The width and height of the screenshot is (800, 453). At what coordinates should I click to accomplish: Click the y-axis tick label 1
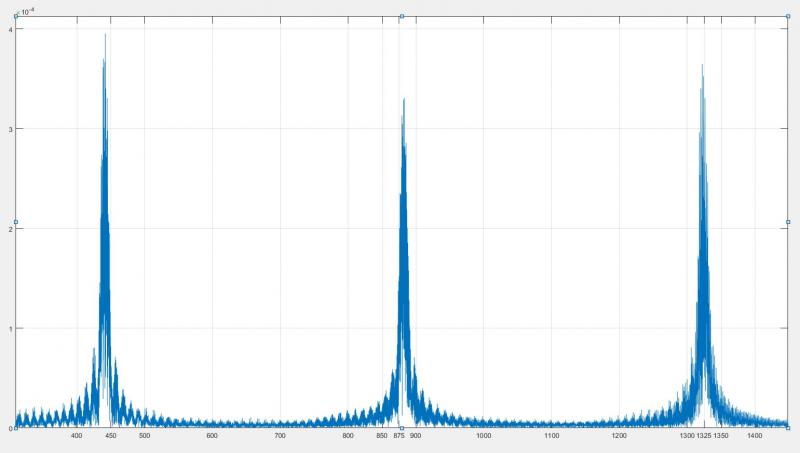pos(9,328)
